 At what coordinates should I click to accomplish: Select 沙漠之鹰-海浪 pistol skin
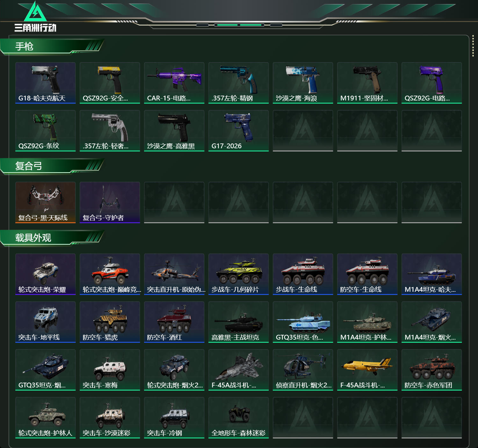(x=303, y=83)
